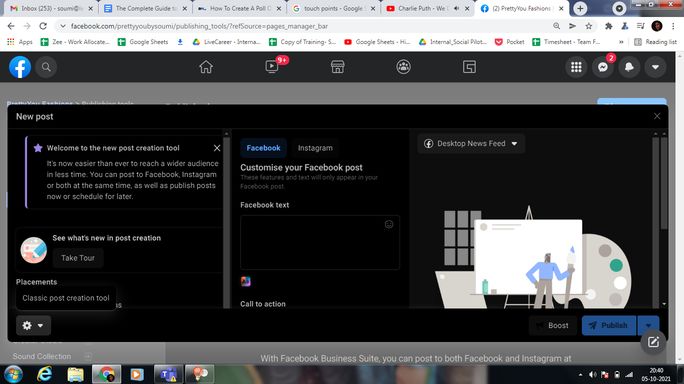This screenshot has width=684, height=384.
Task: Expand the account dropdown arrow
Action: 655,67
